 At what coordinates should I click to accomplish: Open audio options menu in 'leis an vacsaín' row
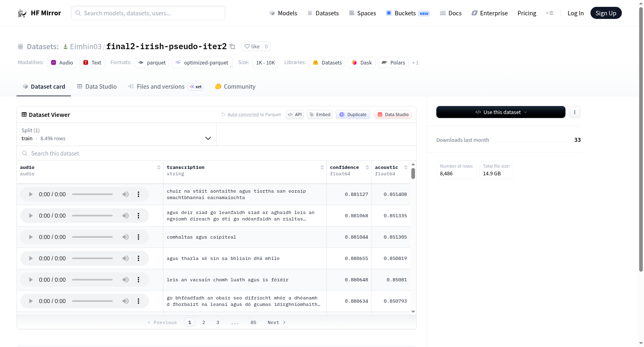pos(138,280)
